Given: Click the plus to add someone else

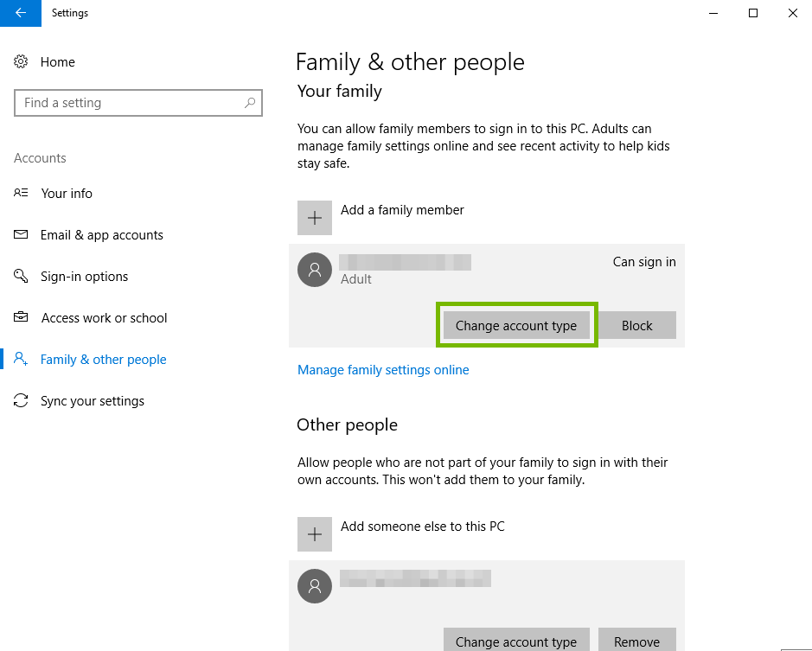Looking at the screenshot, I should click(314, 533).
